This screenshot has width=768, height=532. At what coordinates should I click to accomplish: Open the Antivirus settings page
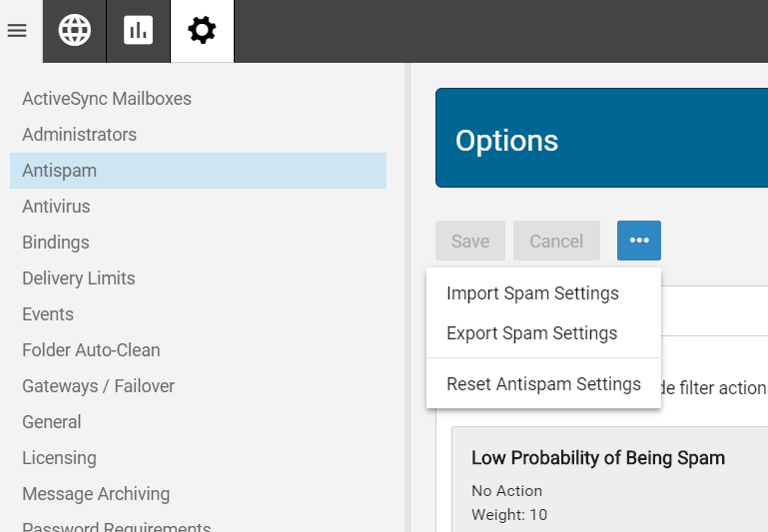click(56, 207)
